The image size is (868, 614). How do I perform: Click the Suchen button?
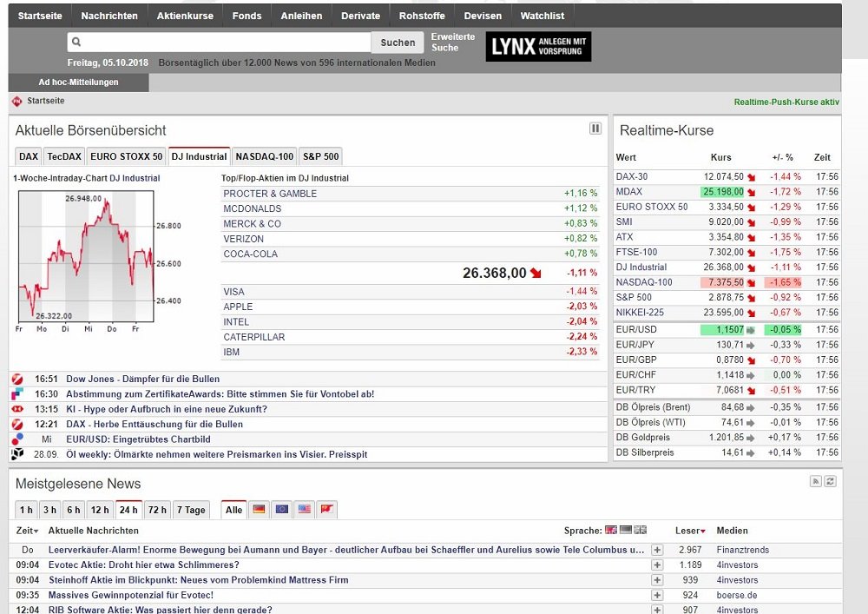click(397, 42)
